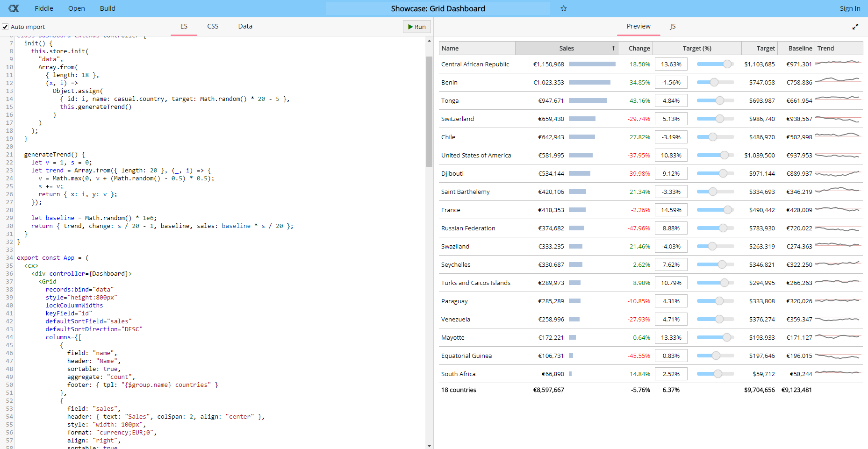This screenshot has width=868, height=449.
Task: Click the Sign In link
Action: [x=850, y=8]
